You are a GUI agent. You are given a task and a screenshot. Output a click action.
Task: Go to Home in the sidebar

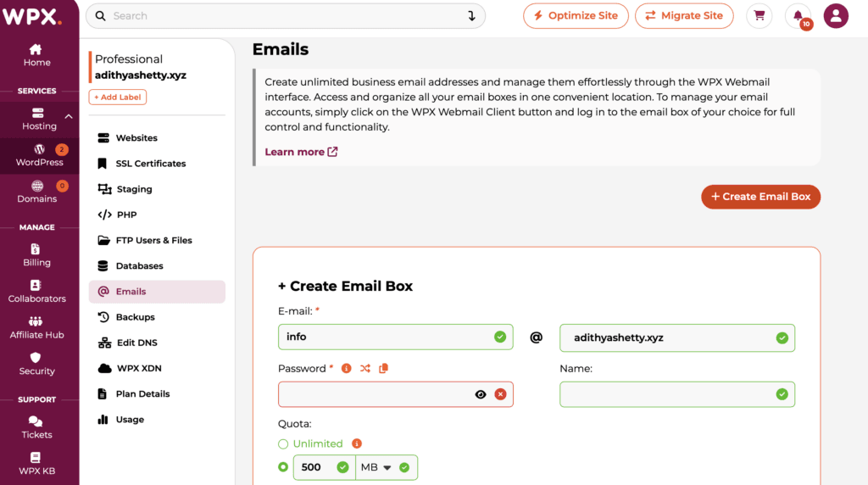click(x=36, y=55)
